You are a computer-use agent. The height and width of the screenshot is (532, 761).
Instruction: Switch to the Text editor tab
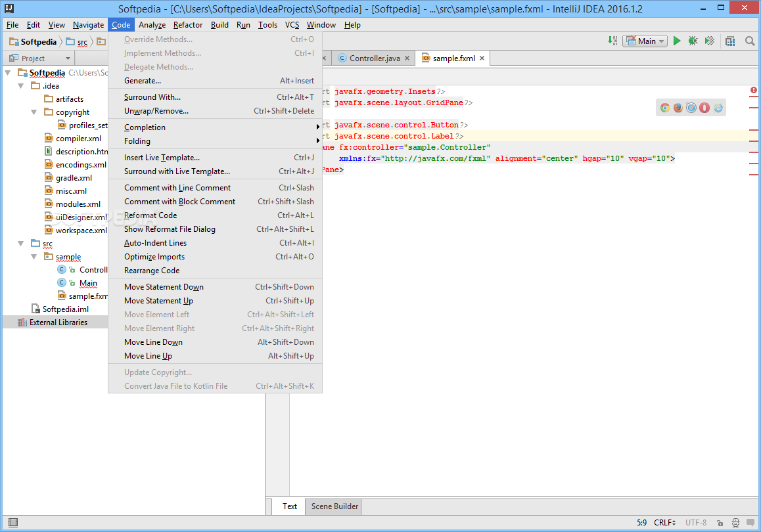[x=289, y=506]
